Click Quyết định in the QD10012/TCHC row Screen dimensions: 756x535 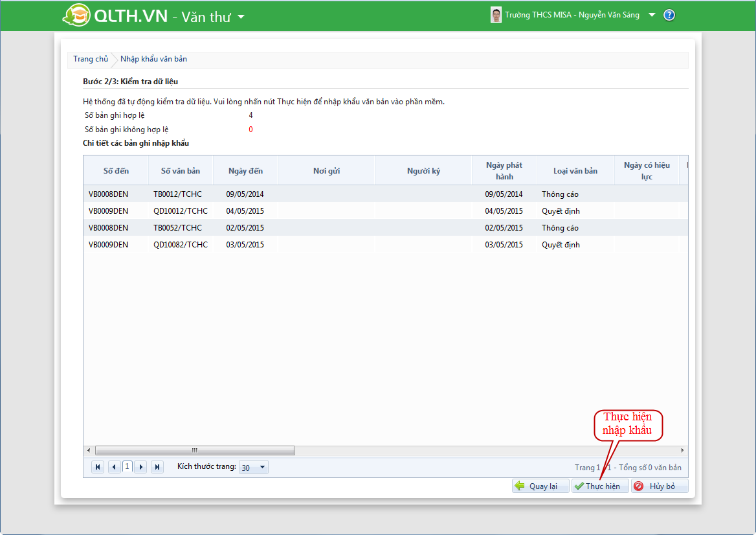[561, 211]
